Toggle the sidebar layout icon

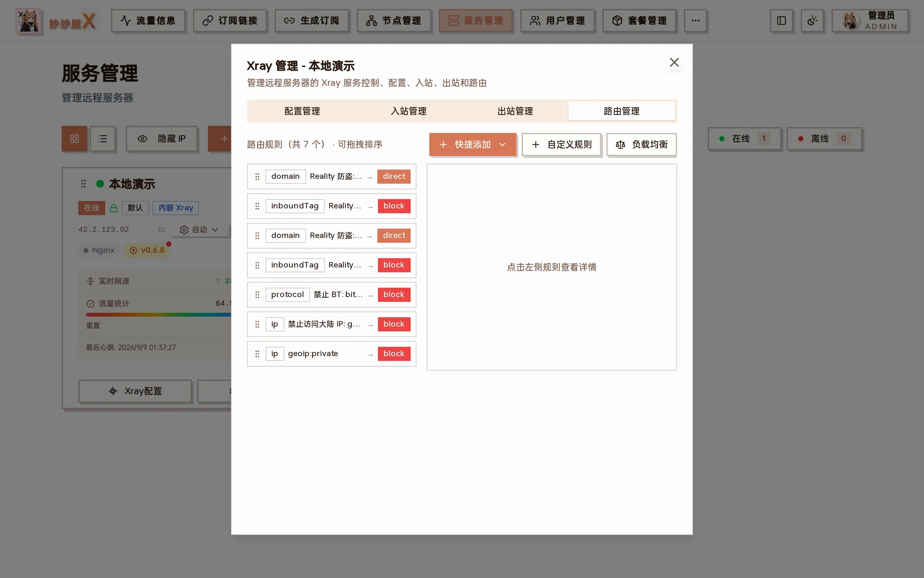tap(781, 21)
